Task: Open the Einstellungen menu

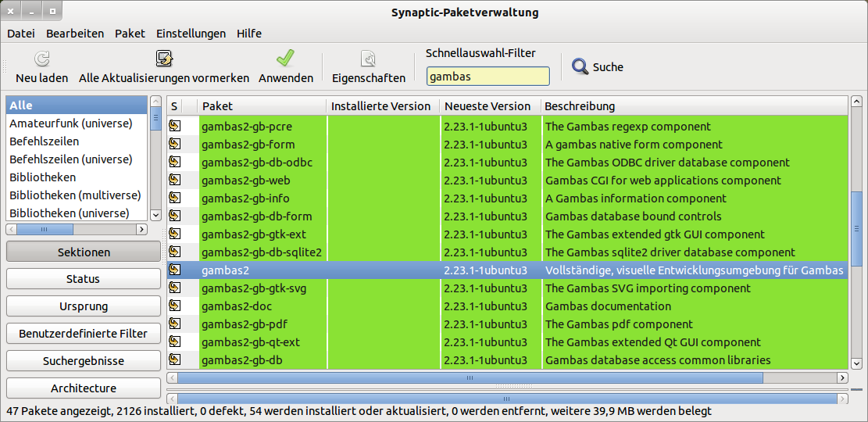Action: point(191,34)
